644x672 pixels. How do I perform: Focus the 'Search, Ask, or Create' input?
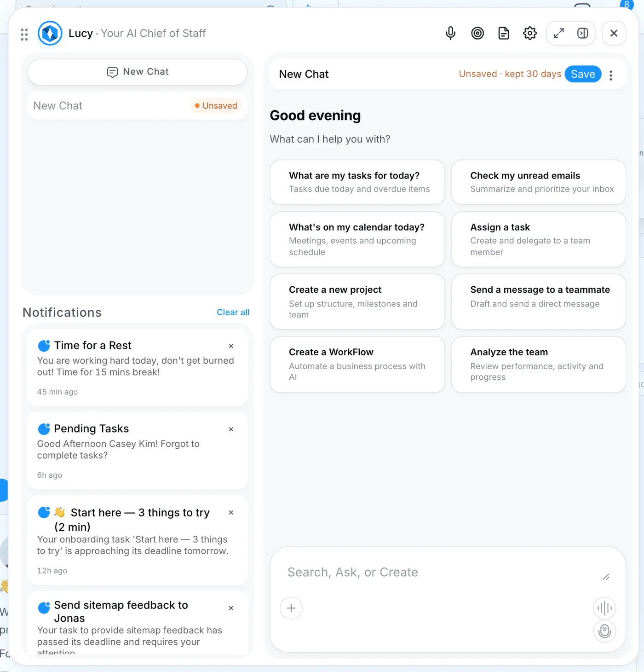(442, 573)
